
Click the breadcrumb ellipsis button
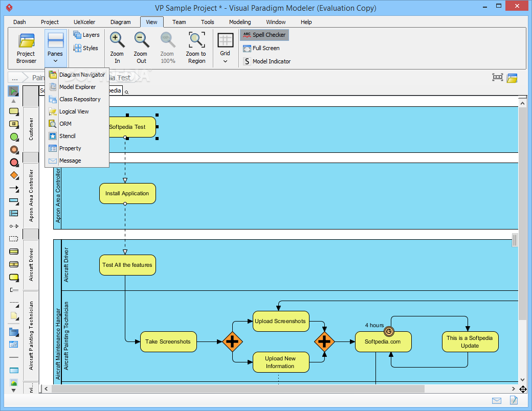point(15,78)
